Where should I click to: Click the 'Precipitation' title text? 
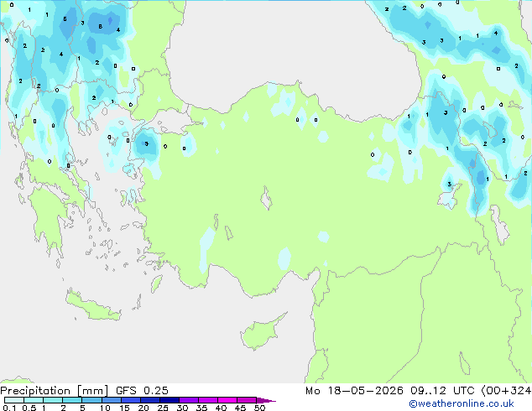click(35, 391)
